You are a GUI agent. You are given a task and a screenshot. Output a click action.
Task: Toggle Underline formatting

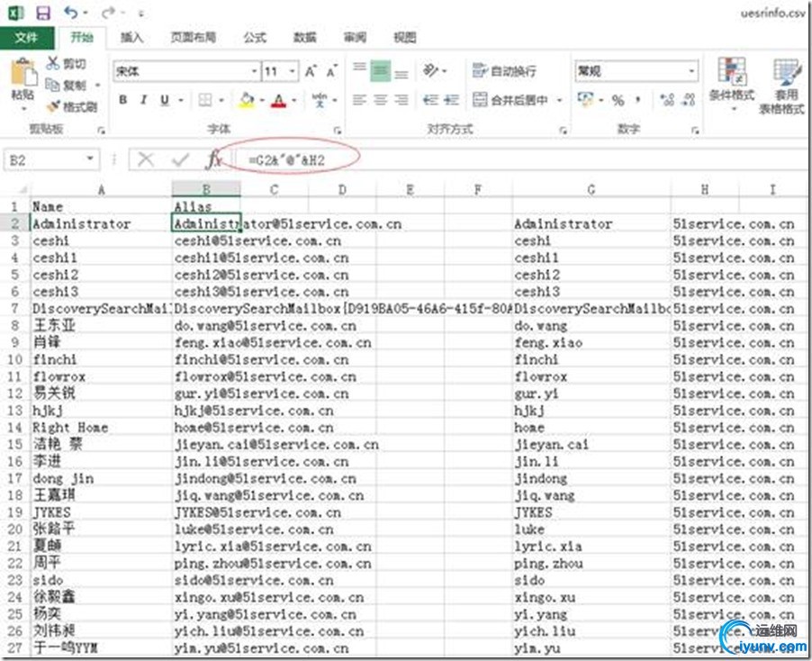pos(165,99)
